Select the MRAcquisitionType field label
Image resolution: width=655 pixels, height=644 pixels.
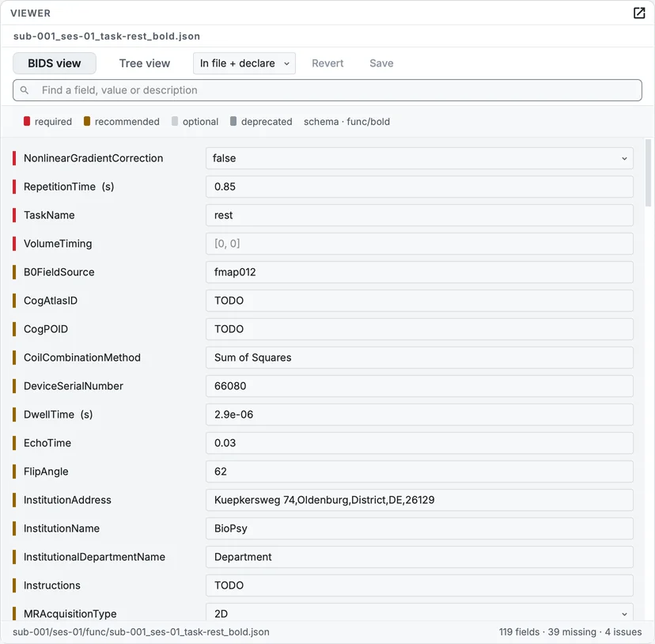pyautogui.click(x=70, y=613)
